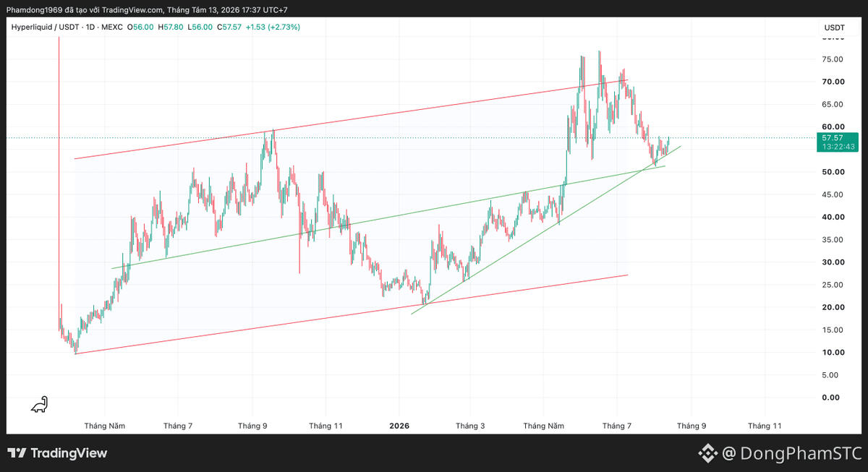Viewport: 868px width, 472px height.
Task: Click the 40.00 price axis label
Action: [x=834, y=217]
